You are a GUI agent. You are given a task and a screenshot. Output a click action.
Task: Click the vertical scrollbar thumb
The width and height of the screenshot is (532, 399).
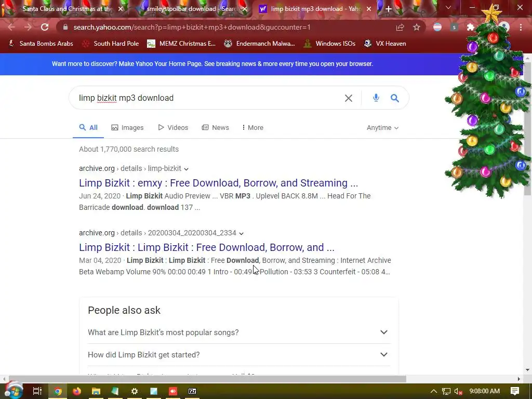tap(527, 129)
